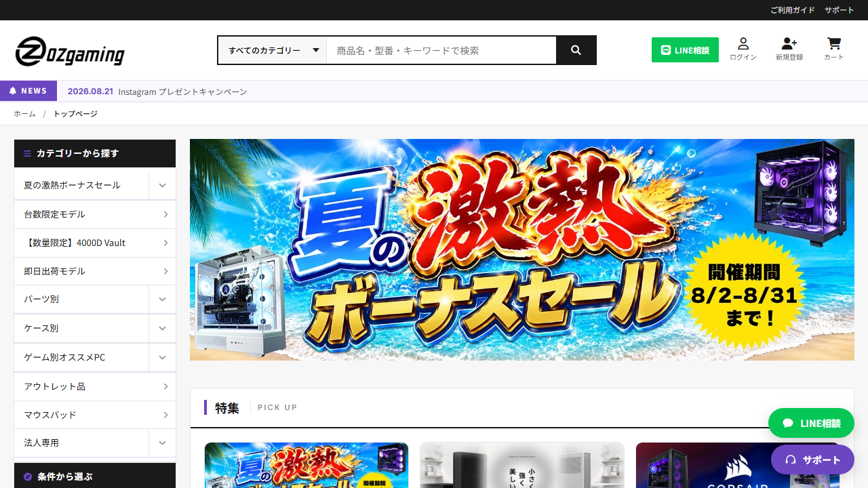Viewport: 868px width, 488px height.
Task: Click the chevron beside 台数限定モデル
Action: [x=166, y=214]
